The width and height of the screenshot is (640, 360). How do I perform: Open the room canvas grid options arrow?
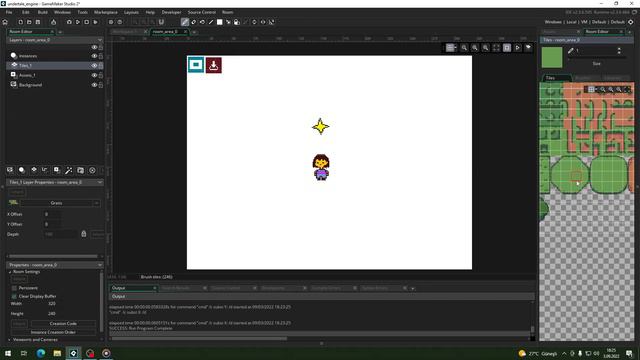pyautogui.click(x=456, y=48)
